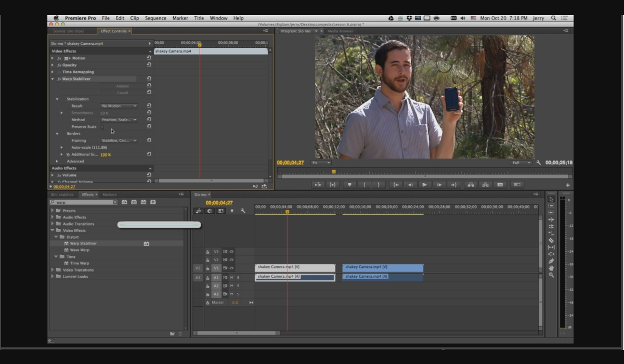624x364 pixels.
Task: Open the Clip menu
Action: click(x=135, y=18)
